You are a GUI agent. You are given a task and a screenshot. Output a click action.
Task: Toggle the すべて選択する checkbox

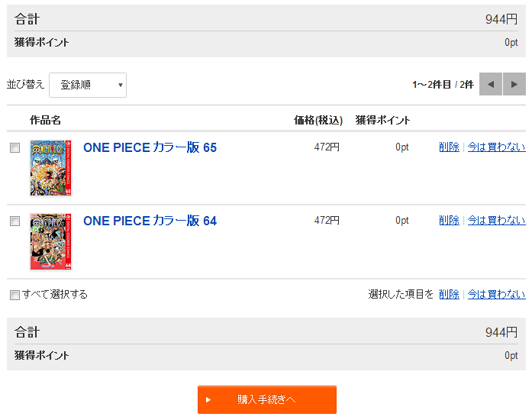[15, 295]
